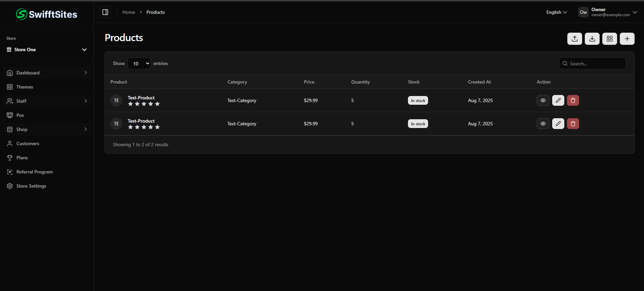Open the English language dropdown
Screen dimensions: 644x291
tap(556, 12)
